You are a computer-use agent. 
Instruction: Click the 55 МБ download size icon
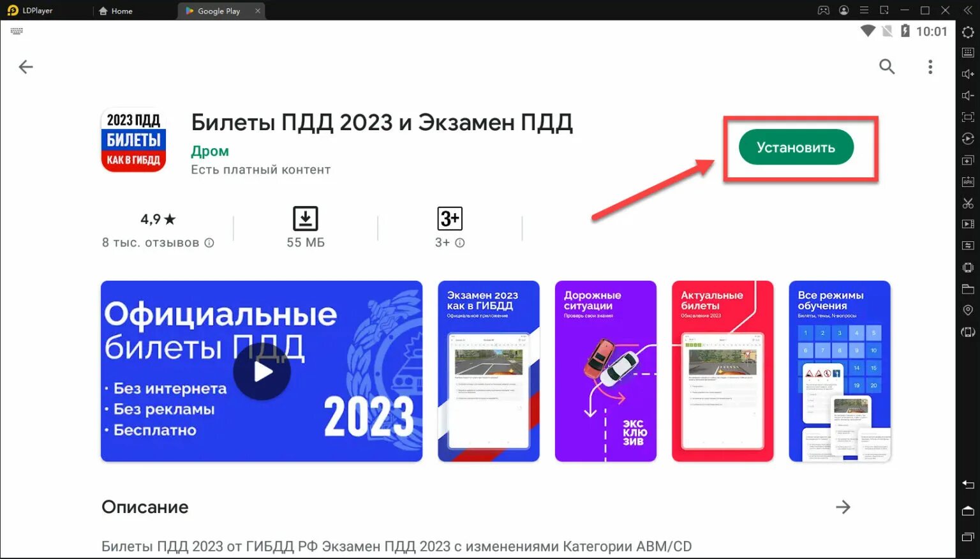click(306, 218)
